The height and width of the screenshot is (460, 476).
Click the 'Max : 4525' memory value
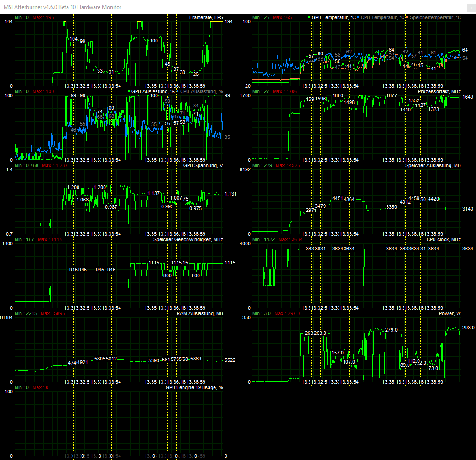point(288,165)
